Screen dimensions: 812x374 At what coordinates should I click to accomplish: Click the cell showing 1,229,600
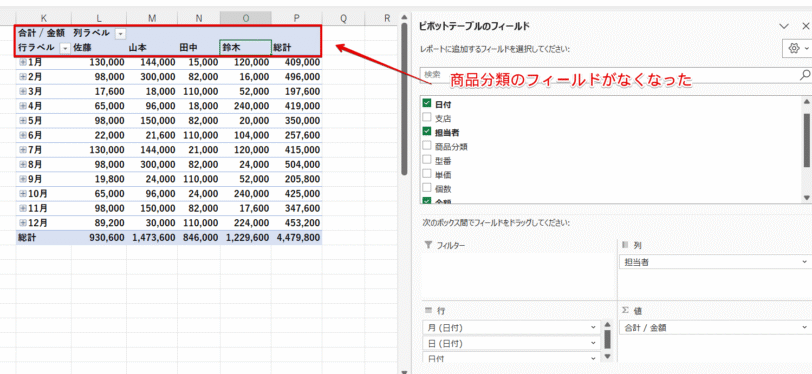(245, 238)
